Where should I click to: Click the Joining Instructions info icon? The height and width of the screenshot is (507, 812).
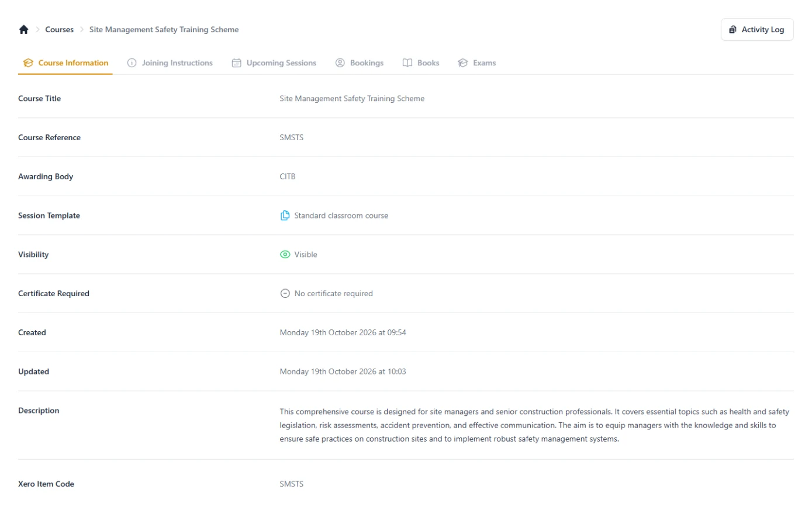tap(132, 63)
